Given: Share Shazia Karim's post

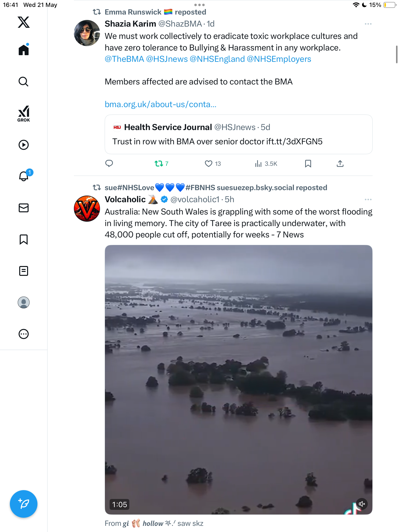Looking at the screenshot, I should pyautogui.click(x=340, y=164).
